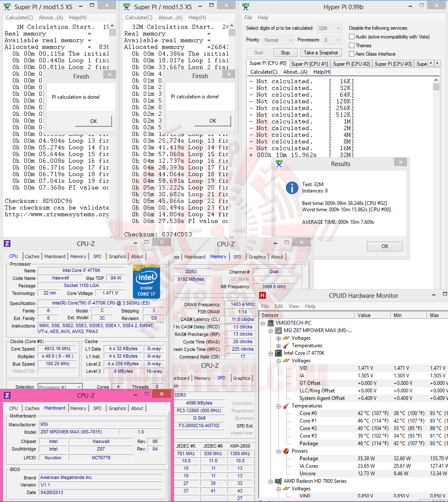448x502 pixels.
Task: Click the thermometer icon of Temperatures under MSI Z87
Action: pos(286,346)
